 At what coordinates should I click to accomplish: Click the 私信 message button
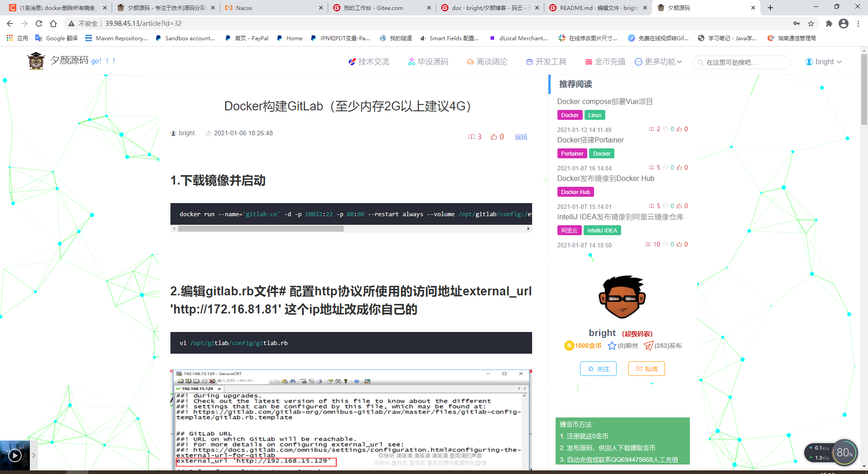(646, 369)
